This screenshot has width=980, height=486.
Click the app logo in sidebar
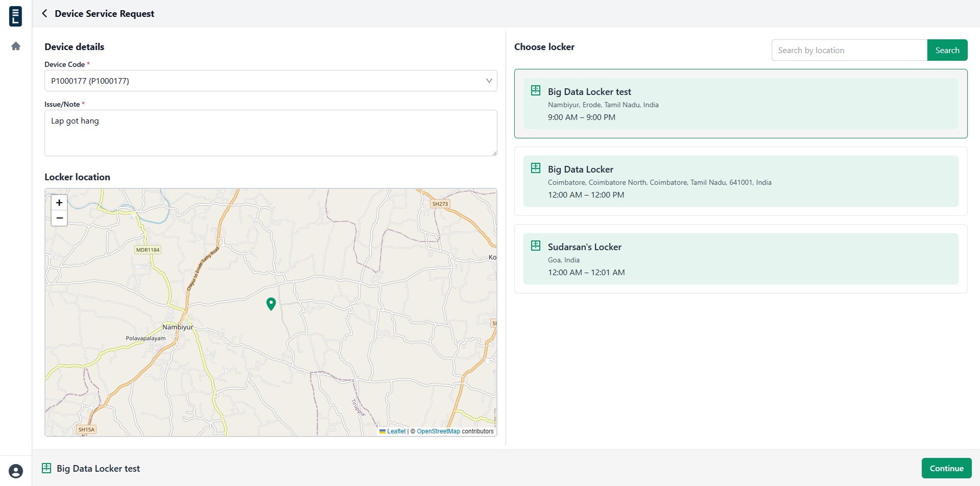(16, 16)
